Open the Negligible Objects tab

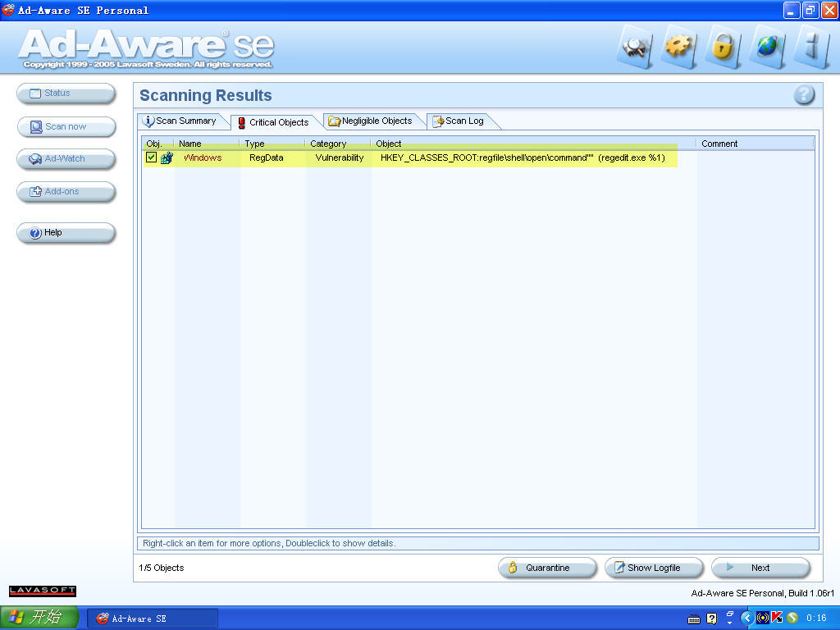click(x=372, y=121)
